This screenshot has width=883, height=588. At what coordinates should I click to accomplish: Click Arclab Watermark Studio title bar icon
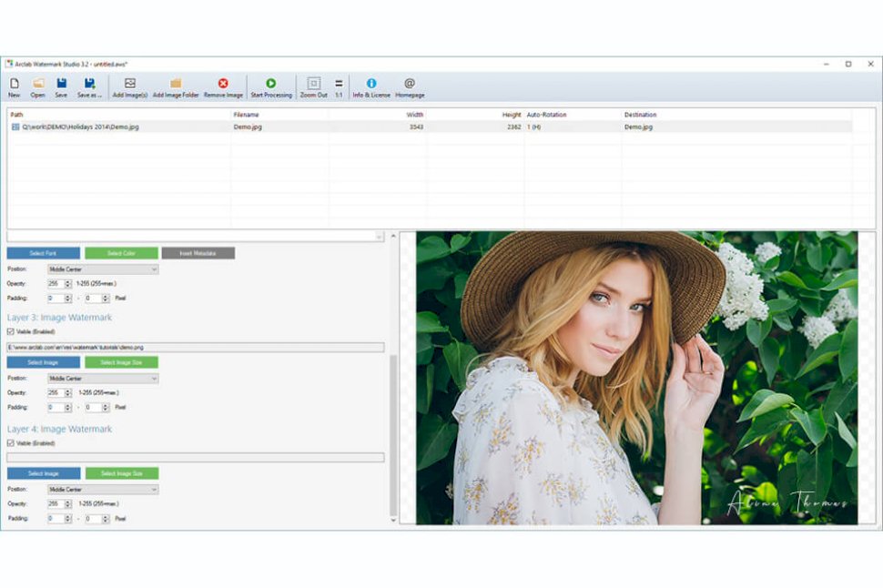9,65
